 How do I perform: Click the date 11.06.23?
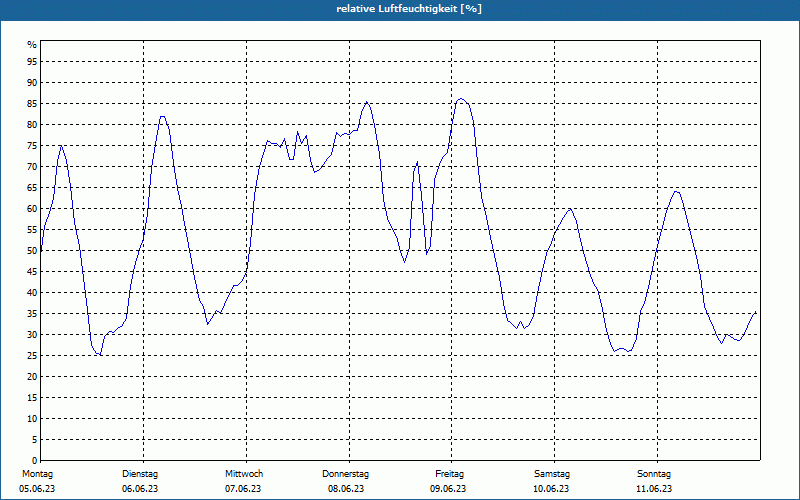pyautogui.click(x=654, y=489)
